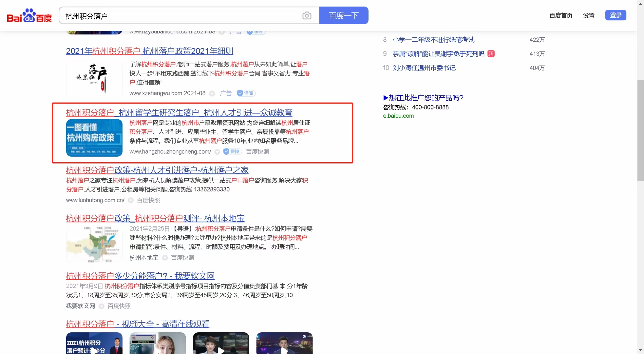Click the Hangzhou map thumbnail
Image resolution: width=644 pixels, height=354 pixels.
[94, 243]
